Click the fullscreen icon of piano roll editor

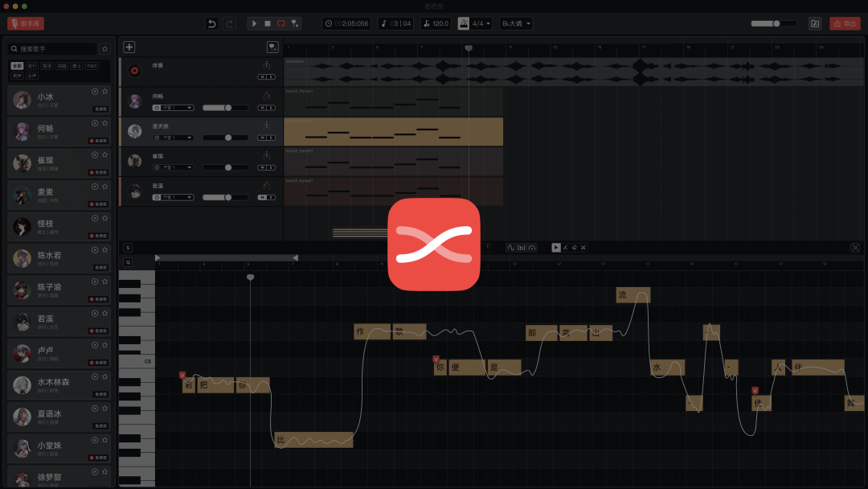pyautogui.click(x=855, y=247)
